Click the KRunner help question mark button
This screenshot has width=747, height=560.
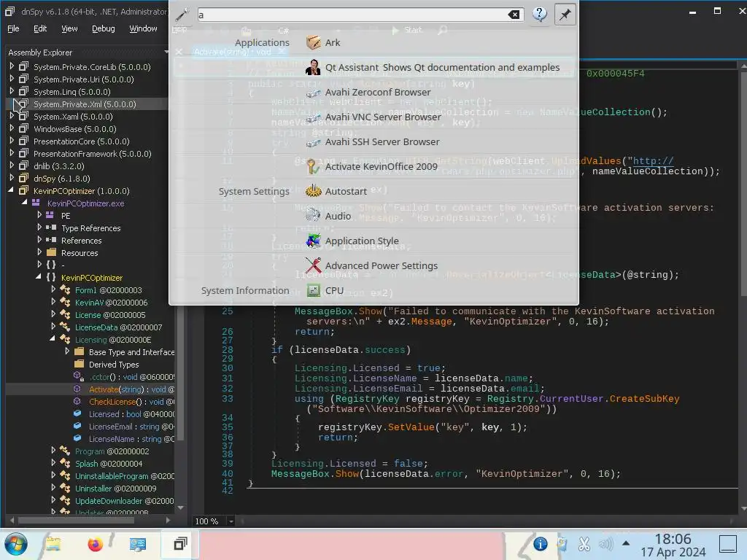coord(539,15)
